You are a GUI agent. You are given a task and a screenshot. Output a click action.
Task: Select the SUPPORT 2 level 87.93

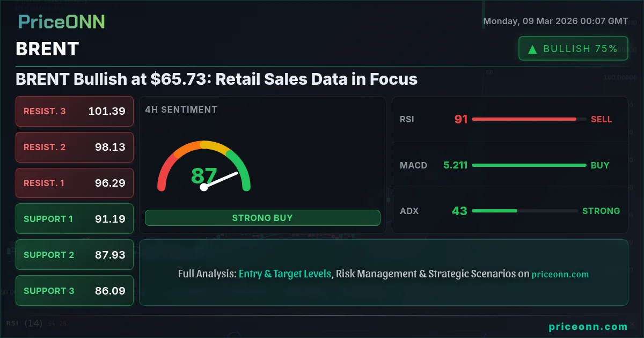[75, 255]
